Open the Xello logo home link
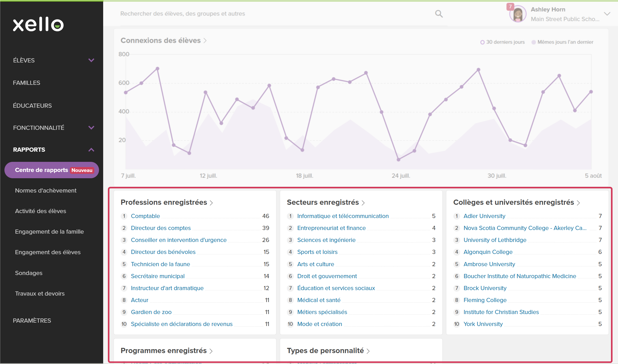 tap(38, 24)
